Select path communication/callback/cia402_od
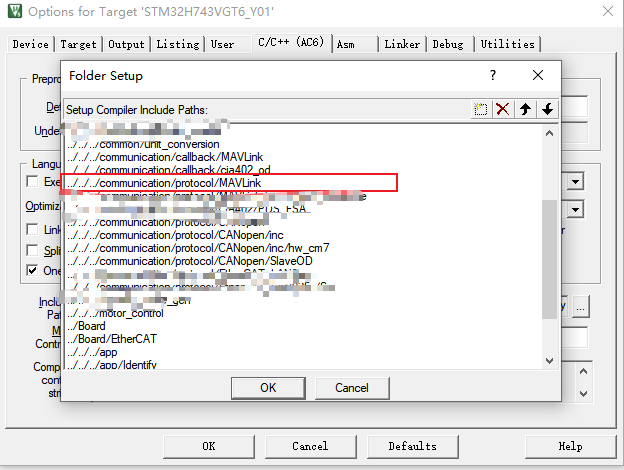This screenshot has width=624, height=470. pos(169,170)
